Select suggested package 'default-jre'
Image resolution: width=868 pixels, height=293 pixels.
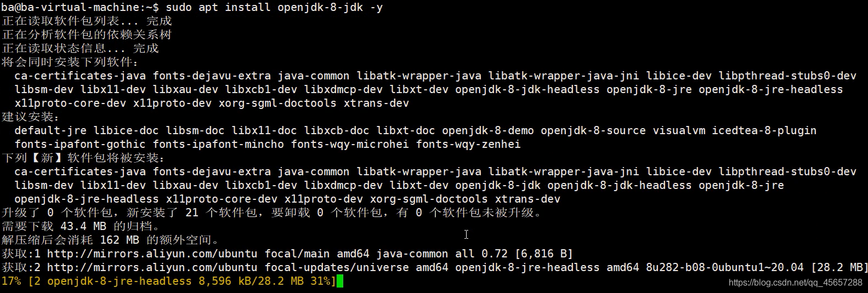(50, 130)
